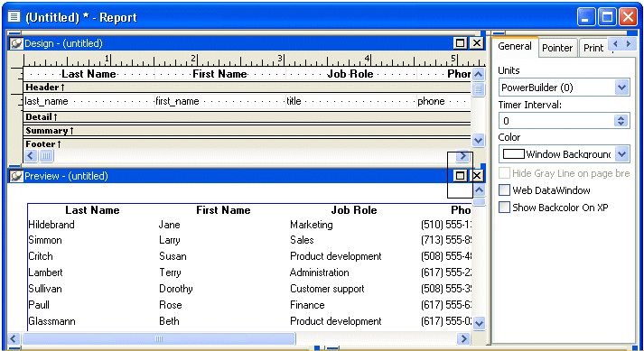Click Administration job role cell
The height and width of the screenshot is (351, 644).
[x=319, y=272]
